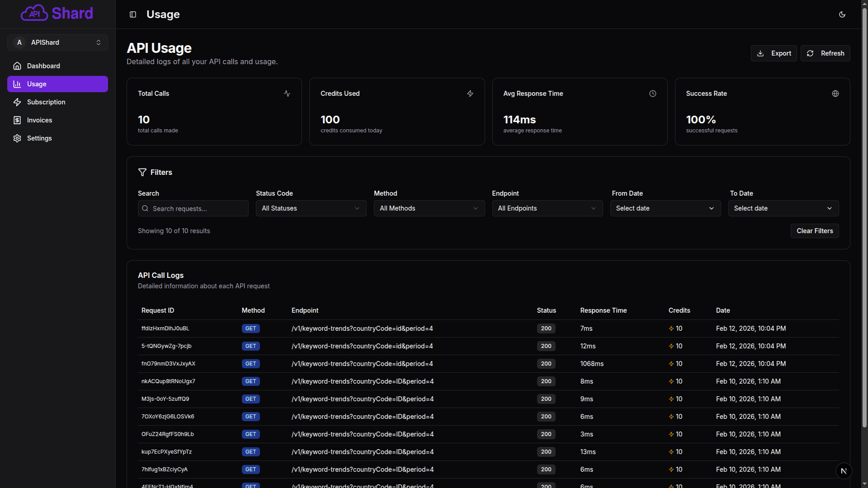Open Invoices page from sidebar
Image resolution: width=868 pixels, height=488 pixels.
pyautogui.click(x=57, y=120)
